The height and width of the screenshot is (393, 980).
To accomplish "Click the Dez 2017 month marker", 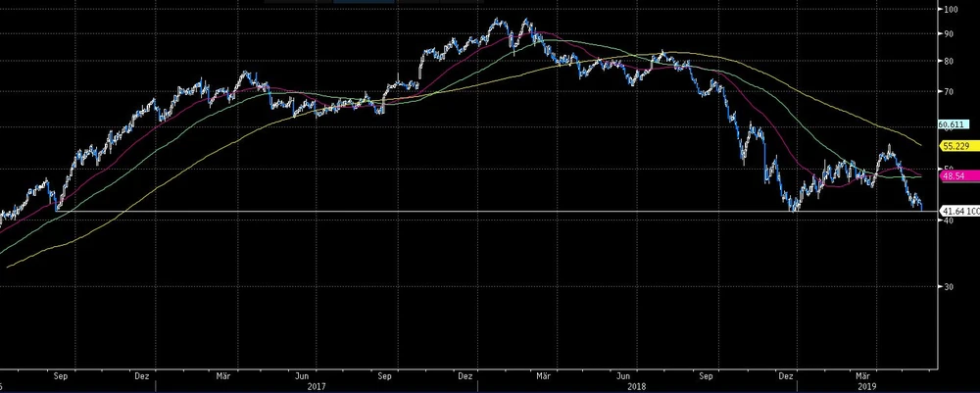I will 464,374.
